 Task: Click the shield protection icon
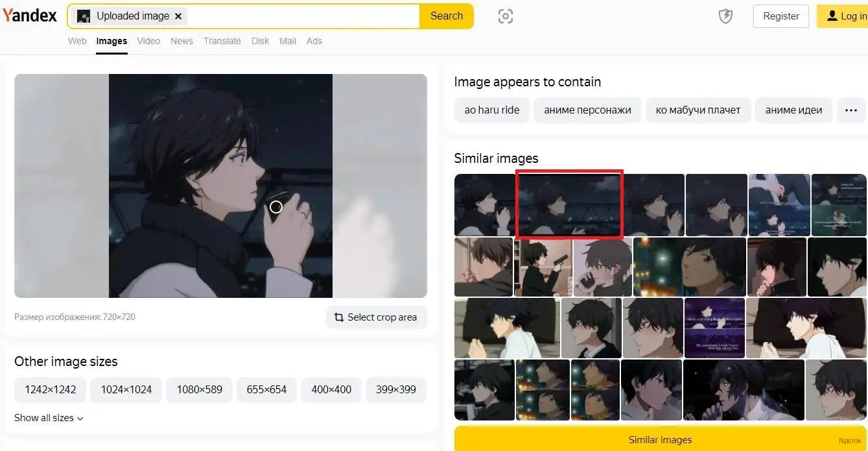[726, 16]
